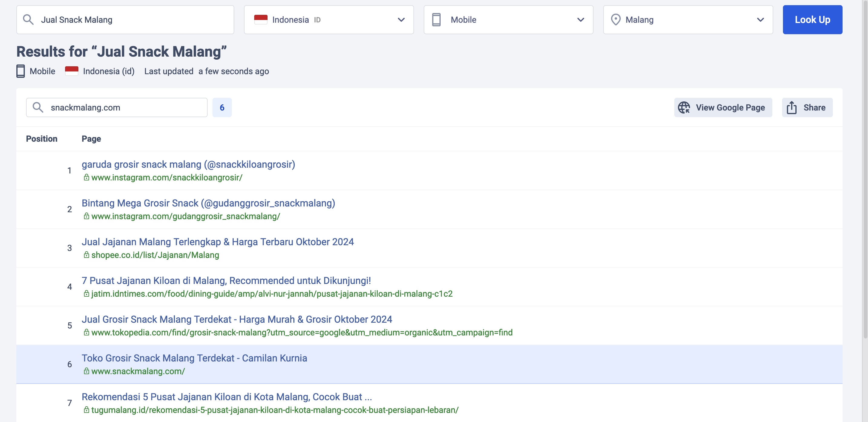Open Toko Grosir Snack Malang Terdekat result
868x422 pixels.
point(194,358)
